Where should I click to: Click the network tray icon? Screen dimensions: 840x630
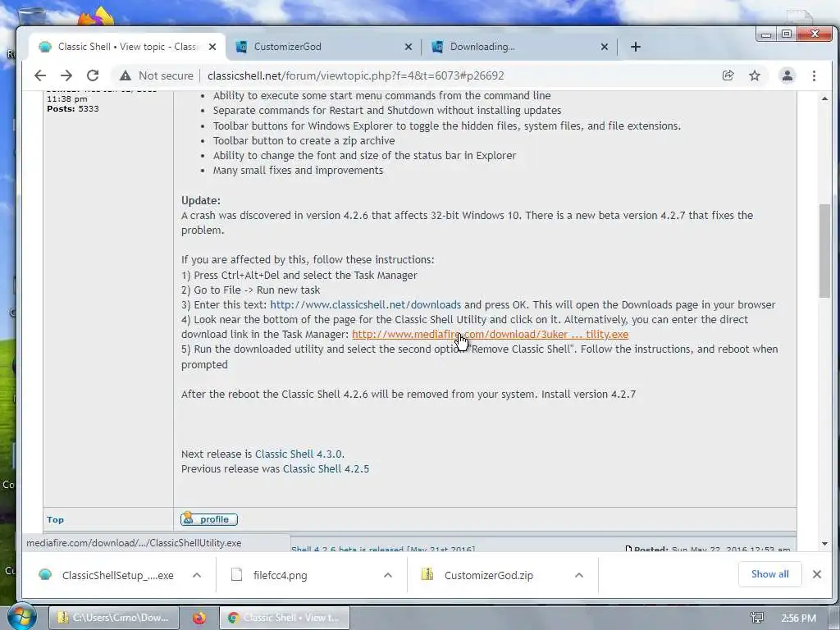[x=757, y=618]
